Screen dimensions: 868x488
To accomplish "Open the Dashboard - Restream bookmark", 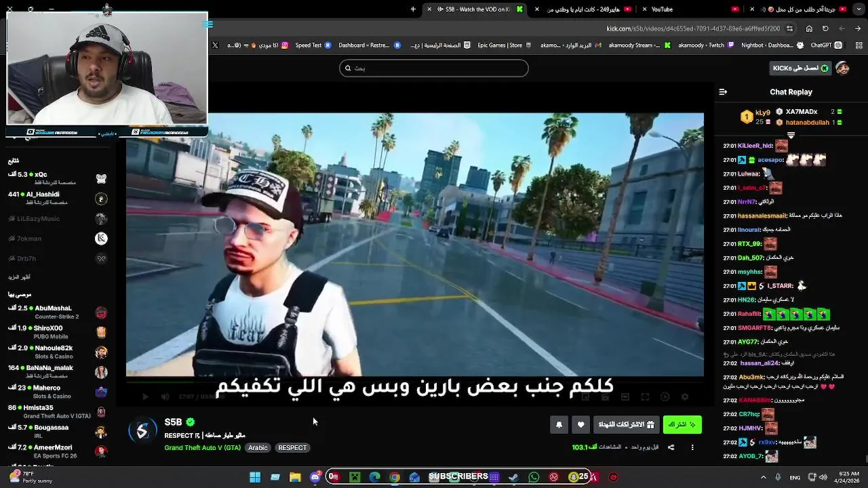I will click(x=370, y=45).
